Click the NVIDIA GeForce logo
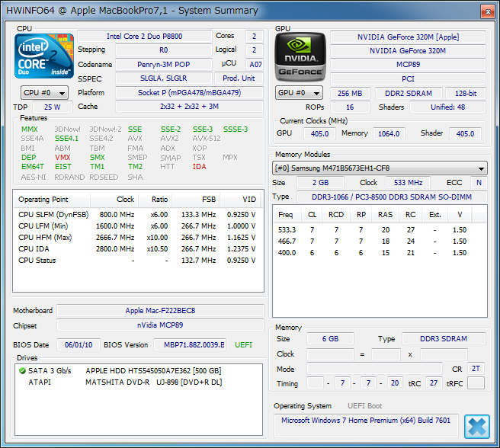 [301, 57]
